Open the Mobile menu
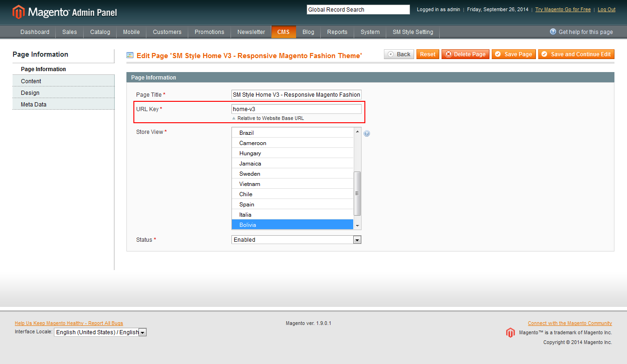 (x=132, y=32)
